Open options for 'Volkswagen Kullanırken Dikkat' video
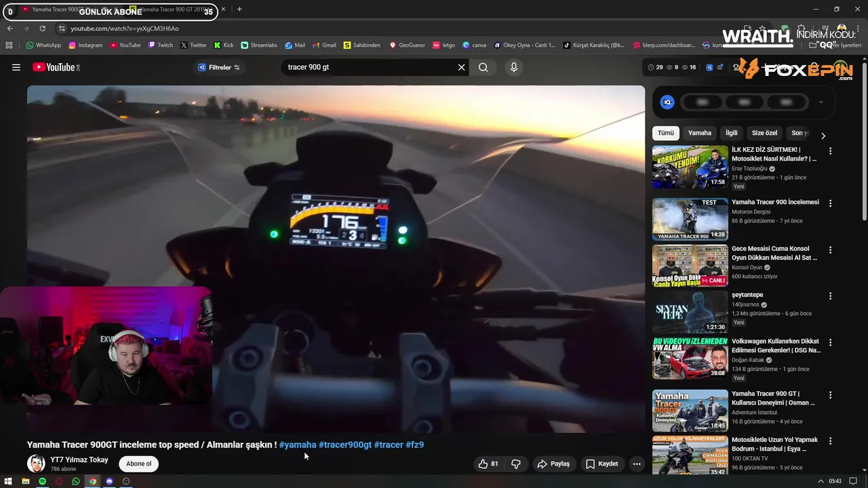868x488 pixels. tap(830, 343)
